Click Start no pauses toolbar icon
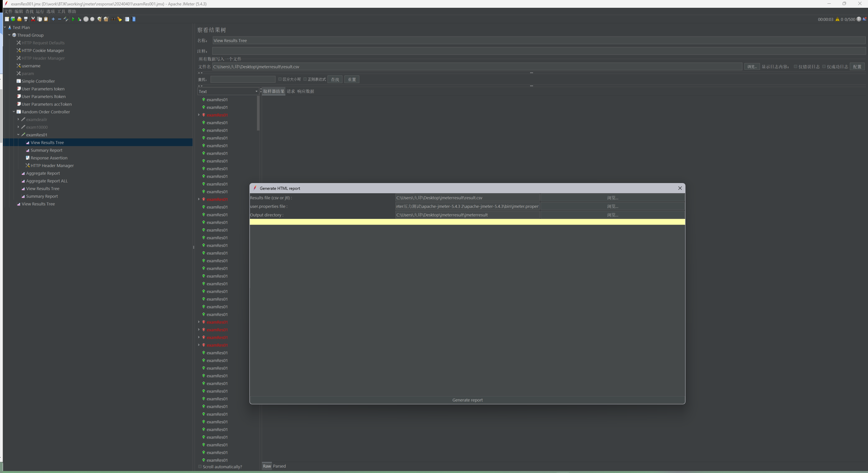 [79, 19]
